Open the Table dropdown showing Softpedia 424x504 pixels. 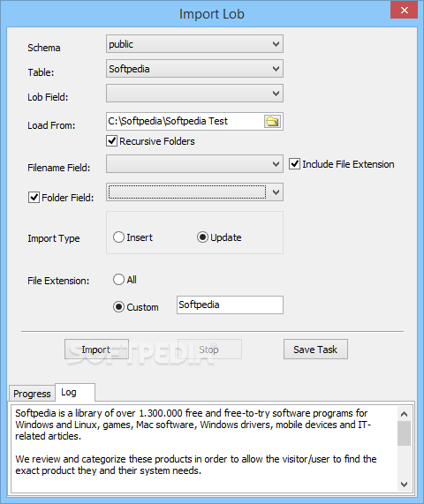coord(194,69)
